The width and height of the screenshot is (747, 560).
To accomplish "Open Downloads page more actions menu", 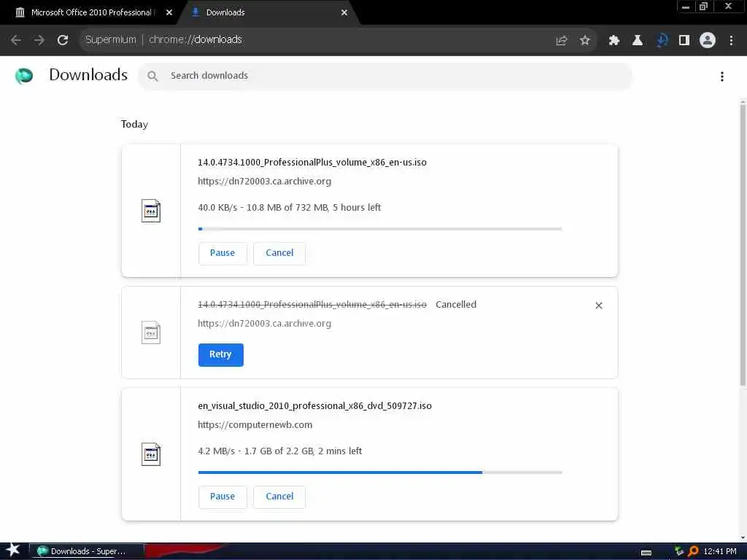I will 722,76.
